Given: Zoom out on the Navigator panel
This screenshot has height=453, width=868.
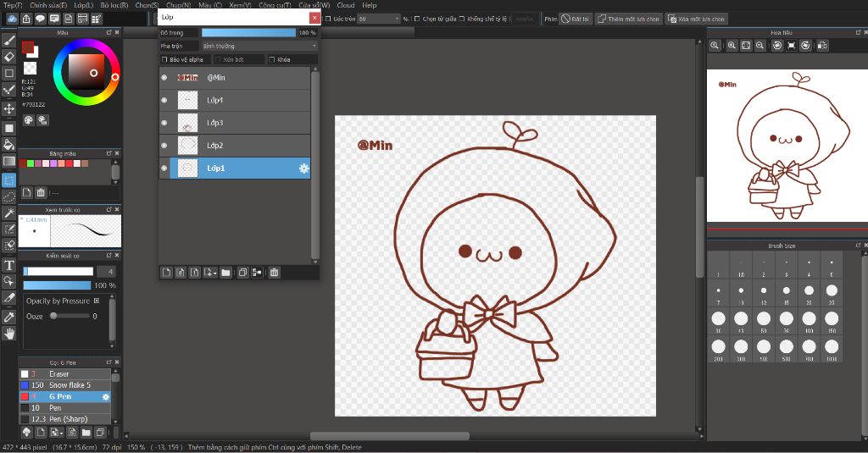Looking at the screenshot, I should point(760,46).
